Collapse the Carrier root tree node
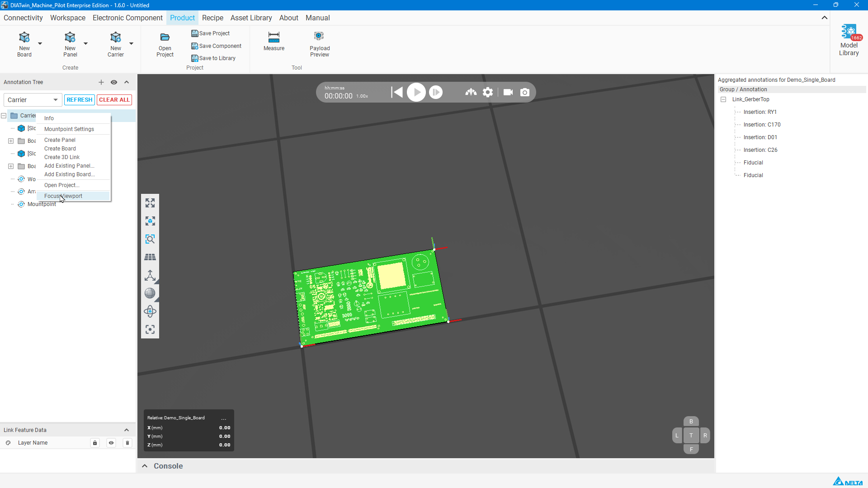The width and height of the screenshot is (868, 488). tap(4, 116)
